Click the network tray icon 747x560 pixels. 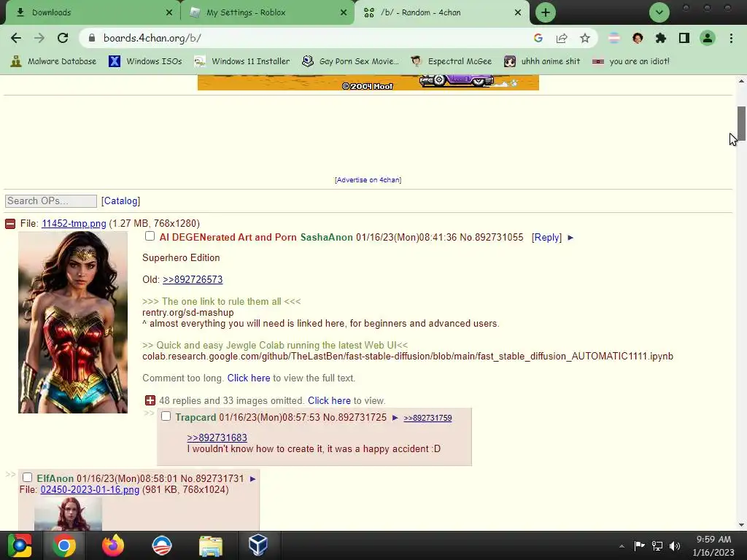coord(657,546)
